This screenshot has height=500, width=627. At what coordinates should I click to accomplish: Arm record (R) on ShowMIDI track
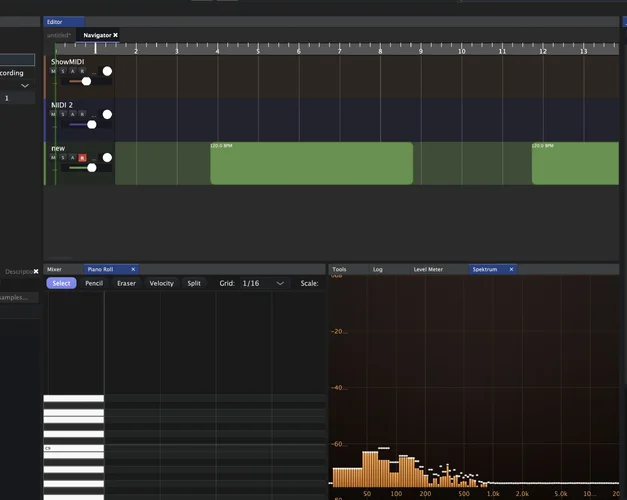point(82,71)
